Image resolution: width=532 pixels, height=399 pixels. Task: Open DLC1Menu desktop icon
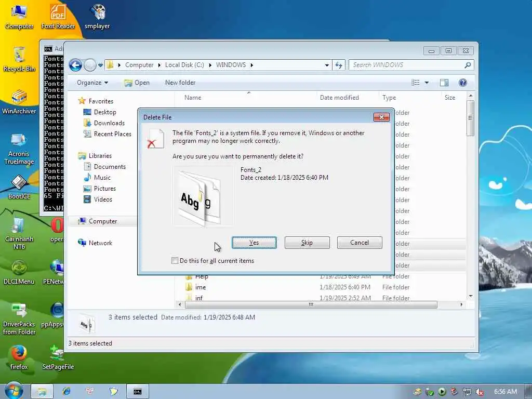coord(19,272)
